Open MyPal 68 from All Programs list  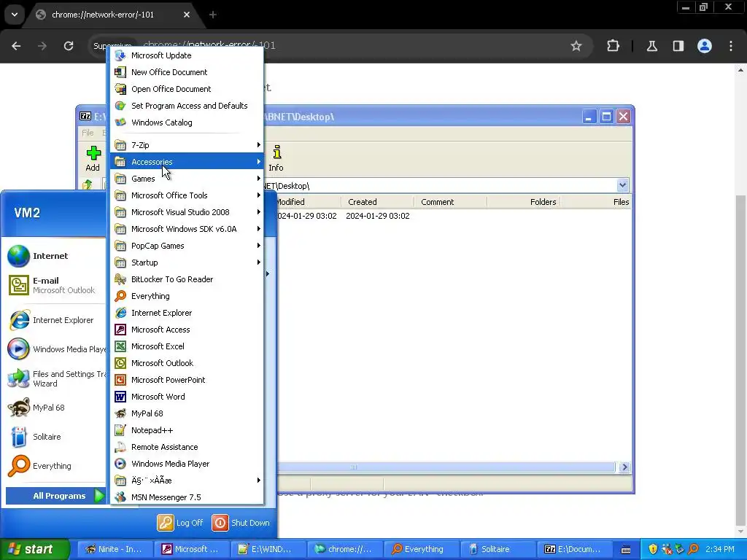click(x=187, y=413)
